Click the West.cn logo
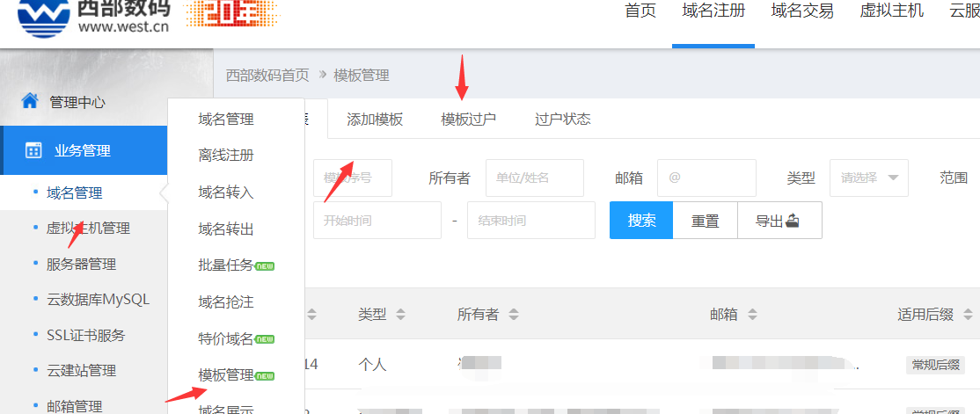The width and height of the screenshot is (980, 414). point(92,18)
